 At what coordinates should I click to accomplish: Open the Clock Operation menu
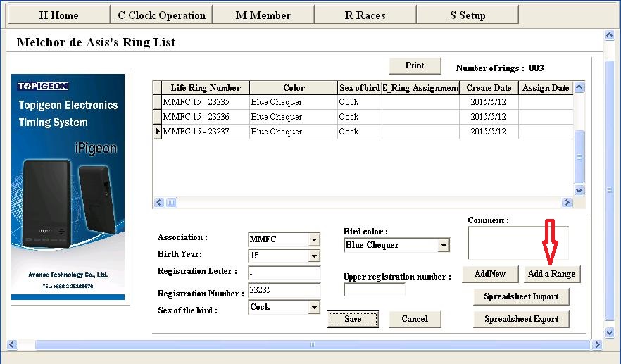(x=162, y=15)
